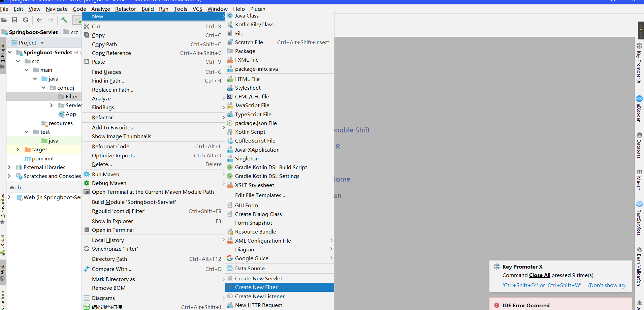Click the IDE Error Occurred red icon
644x310 pixels.
pos(496,305)
